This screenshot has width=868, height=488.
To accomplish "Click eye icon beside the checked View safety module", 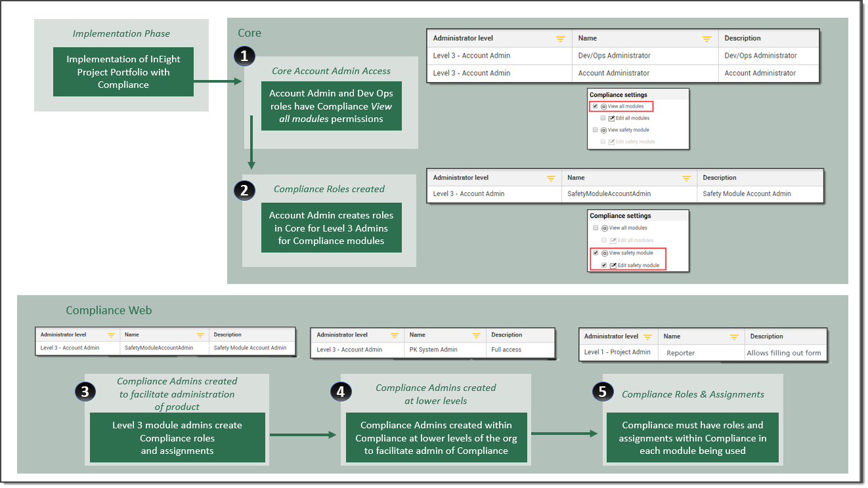I will click(604, 253).
